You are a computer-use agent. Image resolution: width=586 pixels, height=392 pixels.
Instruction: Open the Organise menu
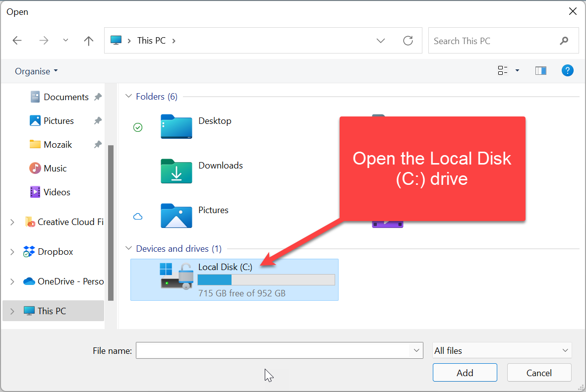36,71
